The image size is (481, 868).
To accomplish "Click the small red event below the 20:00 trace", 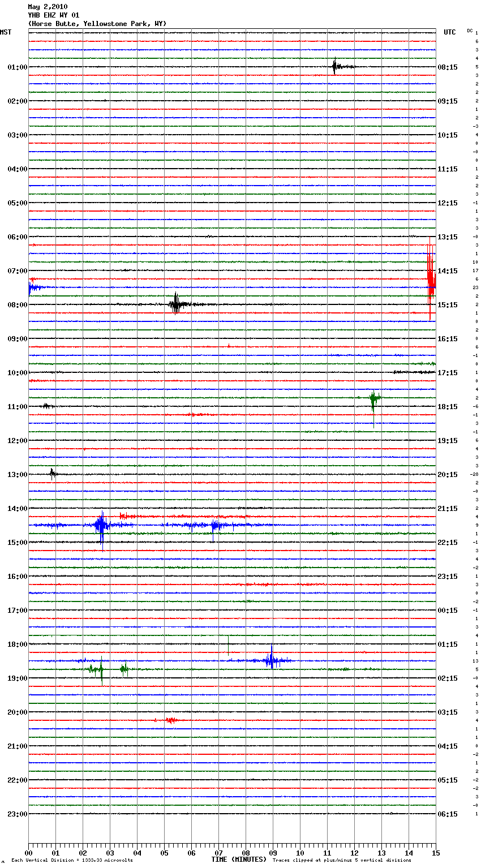I will coord(171,720).
